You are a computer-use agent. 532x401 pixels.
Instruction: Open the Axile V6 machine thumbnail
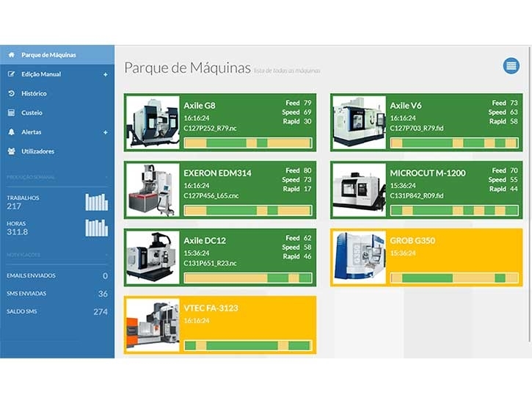point(360,123)
